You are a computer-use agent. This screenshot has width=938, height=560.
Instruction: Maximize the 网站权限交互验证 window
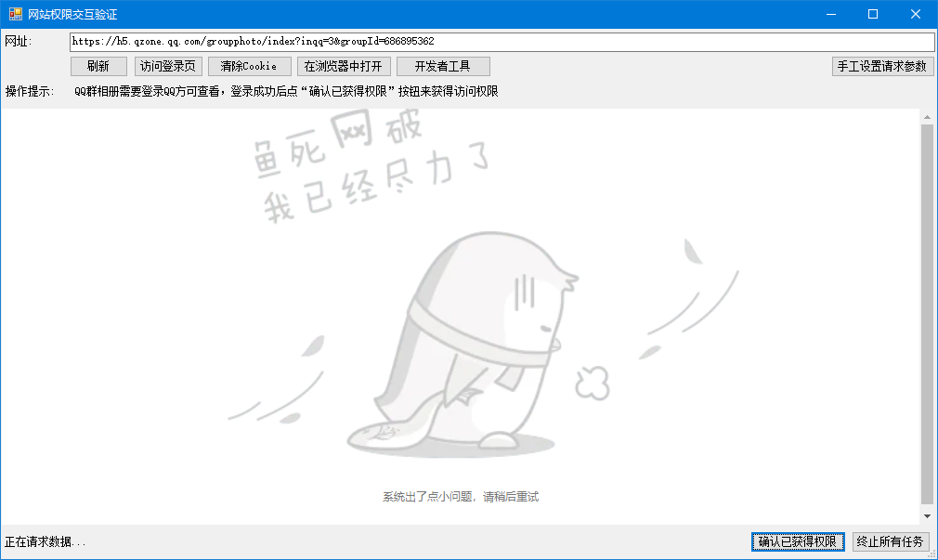[873, 14]
